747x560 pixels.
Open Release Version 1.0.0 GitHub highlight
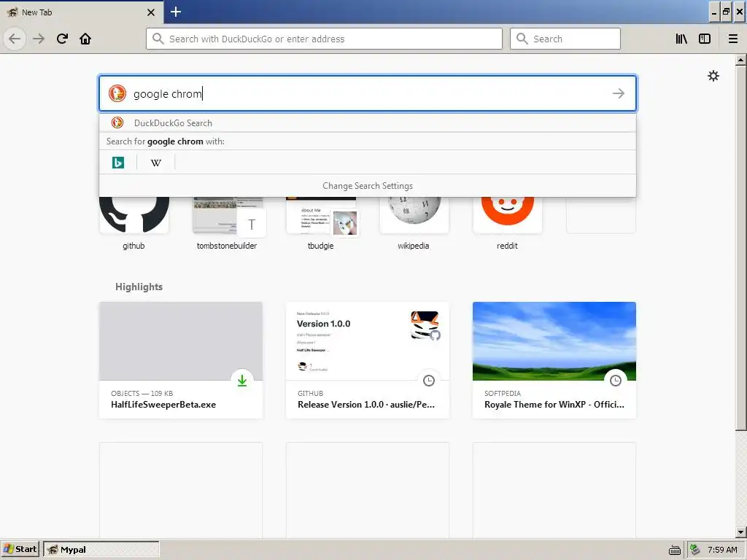click(368, 360)
